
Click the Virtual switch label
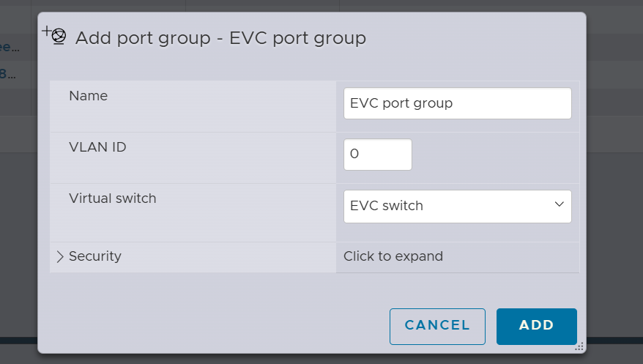pyautogui.click(x=112, y=198)
